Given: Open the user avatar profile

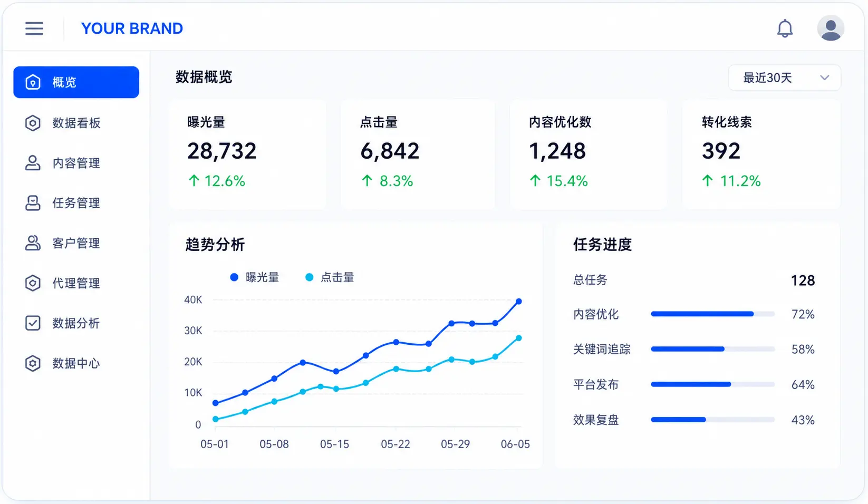Looking at the screenshot, I should [831, 28].
